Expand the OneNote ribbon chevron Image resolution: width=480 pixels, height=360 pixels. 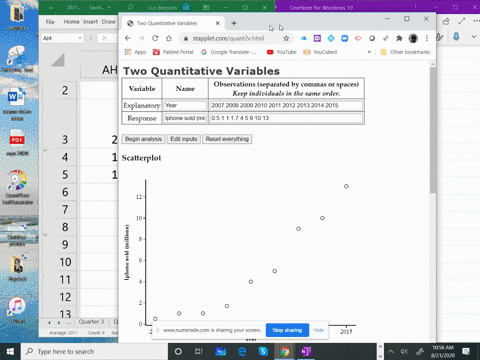point(474,37)
